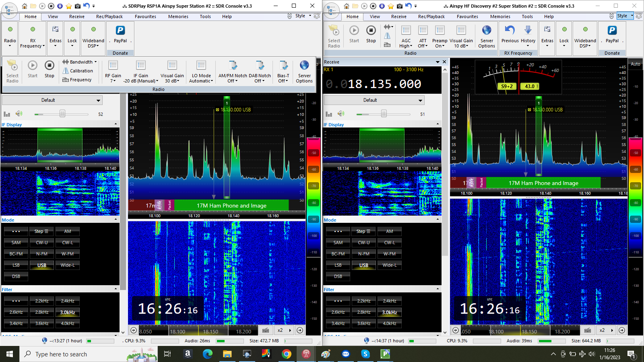Enable the 2.4kHz filter in the left window

coord(68,301)
